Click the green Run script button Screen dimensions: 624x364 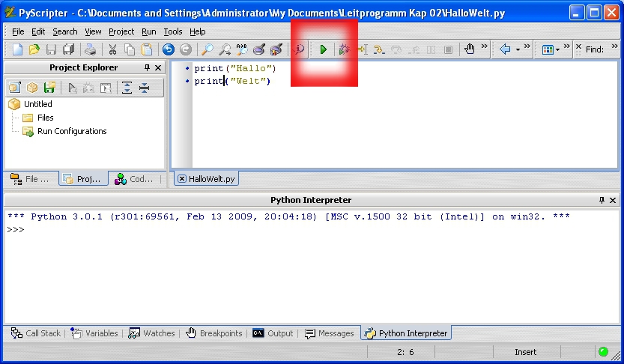coord(324,49)
